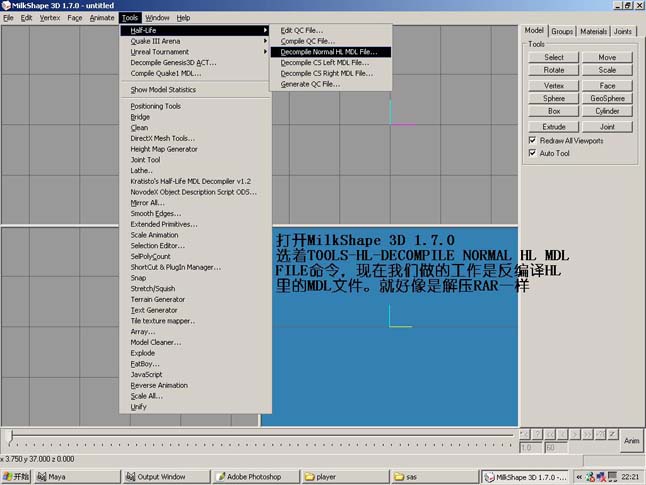Image resolution: width=646 pixels, height=485 pixels.
Task: Open the Help menu
Action: [x=183, y=18]
